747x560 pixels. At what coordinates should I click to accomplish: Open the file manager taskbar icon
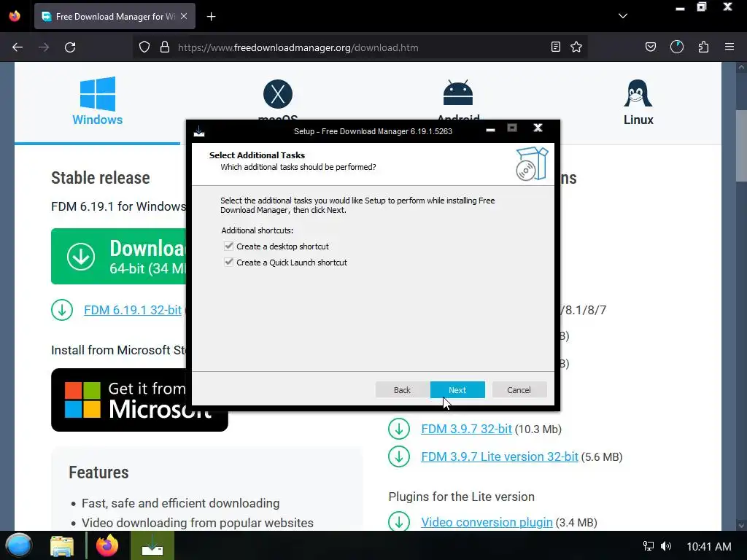click(x=62, y=545)
